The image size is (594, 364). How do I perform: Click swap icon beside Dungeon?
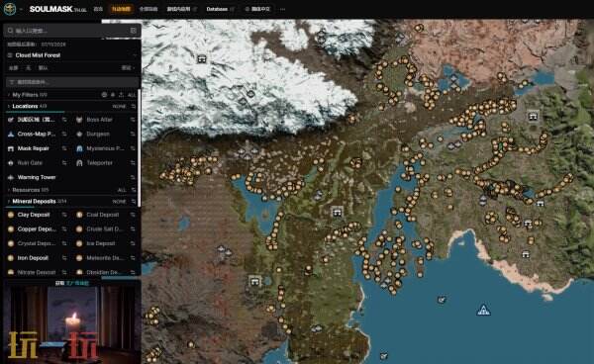(x=133, y=134)
